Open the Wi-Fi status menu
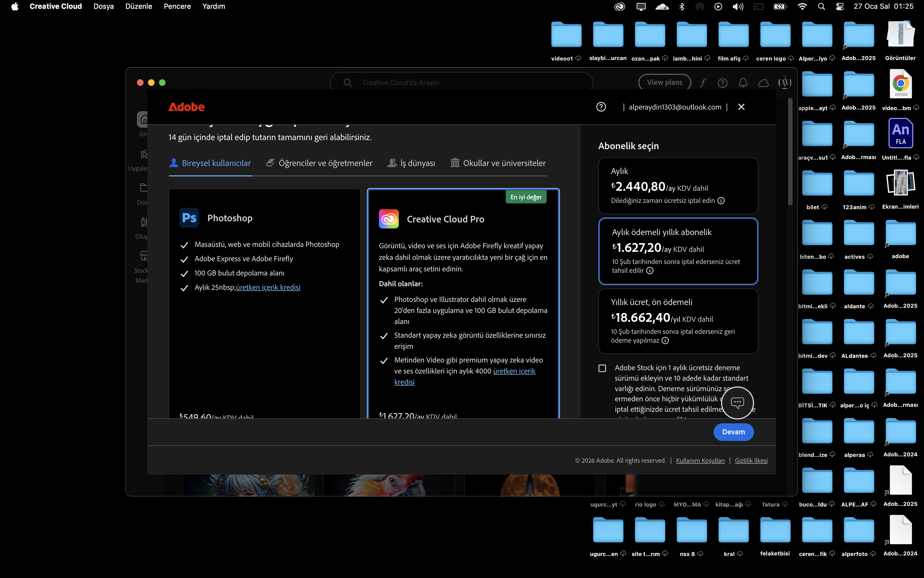This screenshot has width=924, height=578. pyautogui.click(x=802, y=7)
